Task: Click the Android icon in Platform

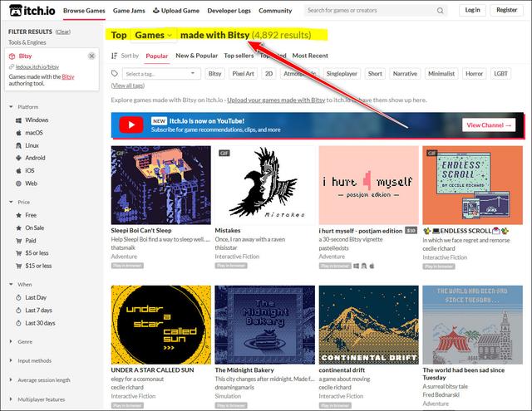Action: [x=18, y=158]
